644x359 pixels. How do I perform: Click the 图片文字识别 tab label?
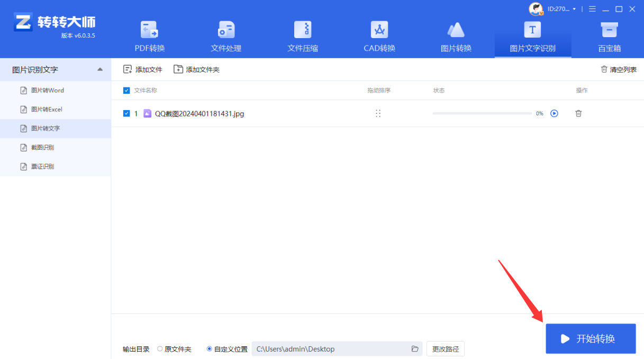(x=532, y=48)
